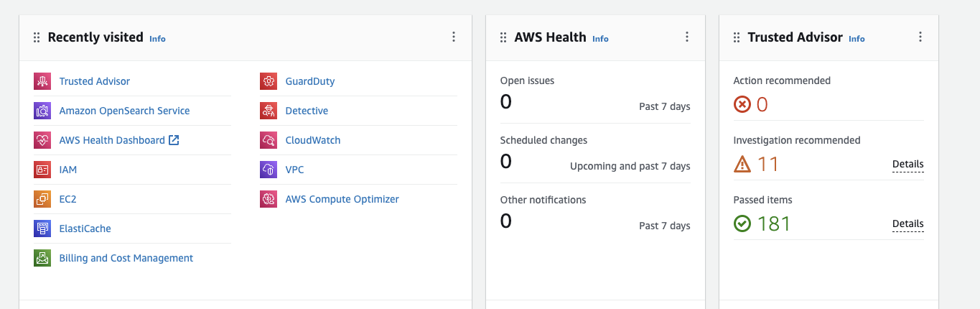980x309 pixels.
Task: Click external-link icon beside AWS Health Dashboard
Action: click(x=174, y=140)
